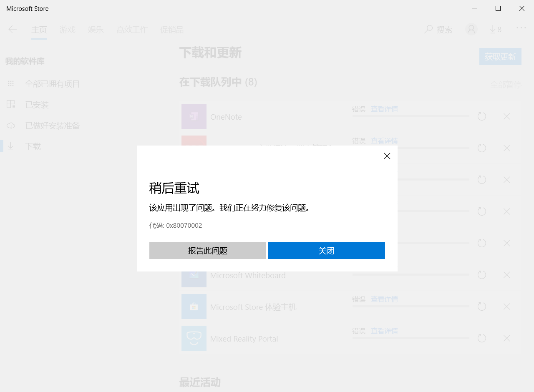Viewport: 534px width, 392px height.
Task: Close the error dialog with the X icon
Action: (x=387, y=156)
